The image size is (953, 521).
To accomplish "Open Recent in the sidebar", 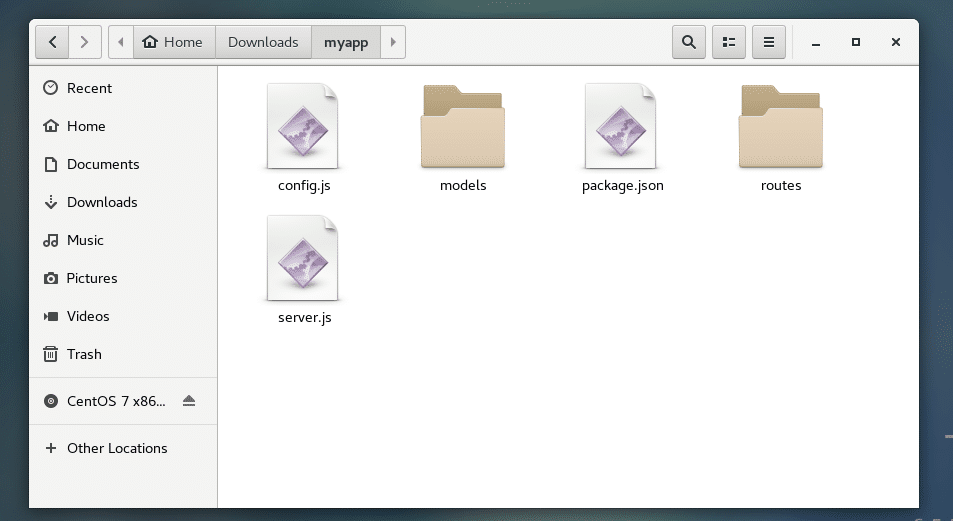I will pyautogui.click(x=123, y=88).
